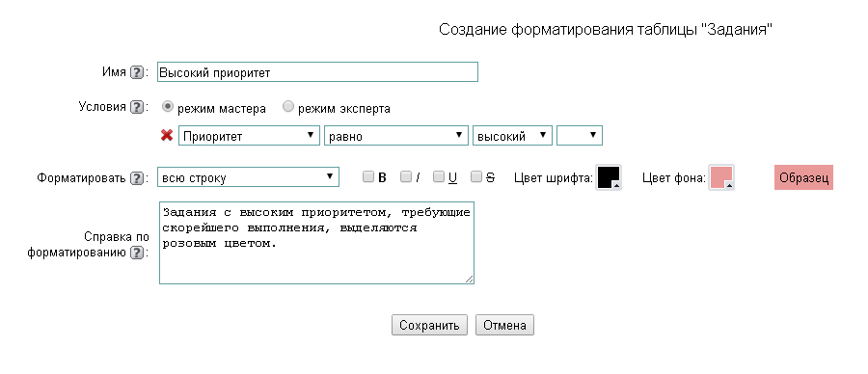
Task: Open the pink background color picker
Action: tap(721, 177)
